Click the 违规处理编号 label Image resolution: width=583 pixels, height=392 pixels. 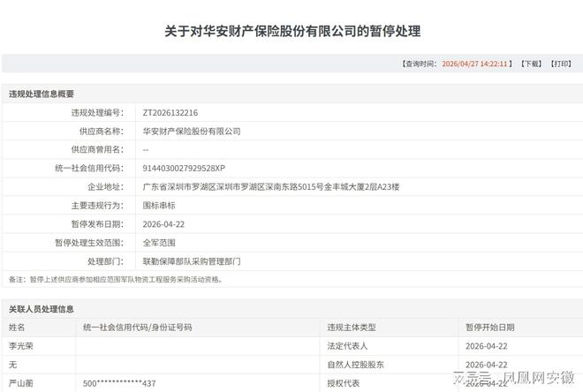click(97, 113)
